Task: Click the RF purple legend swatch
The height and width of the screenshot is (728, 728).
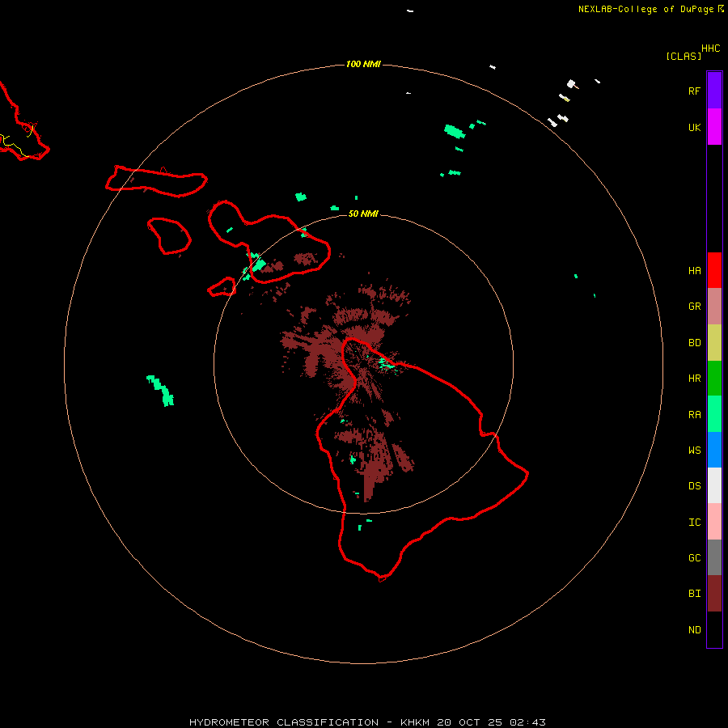Action: coord(714,91)
